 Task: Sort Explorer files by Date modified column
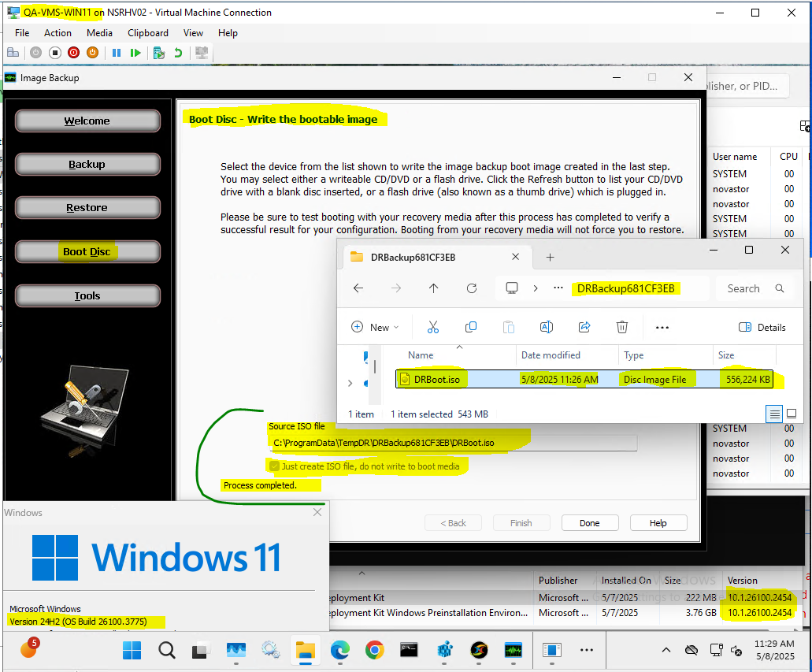(x=551, y=355)
